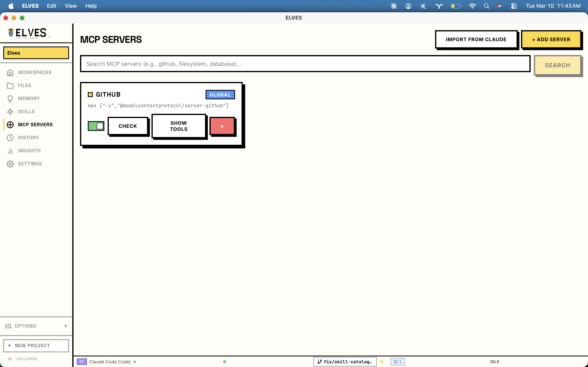The height and width of the screenshot is (367, 588).
Task: Open the Insights bar chart icon
Action: pyautogui.click(x=10, y=151)
